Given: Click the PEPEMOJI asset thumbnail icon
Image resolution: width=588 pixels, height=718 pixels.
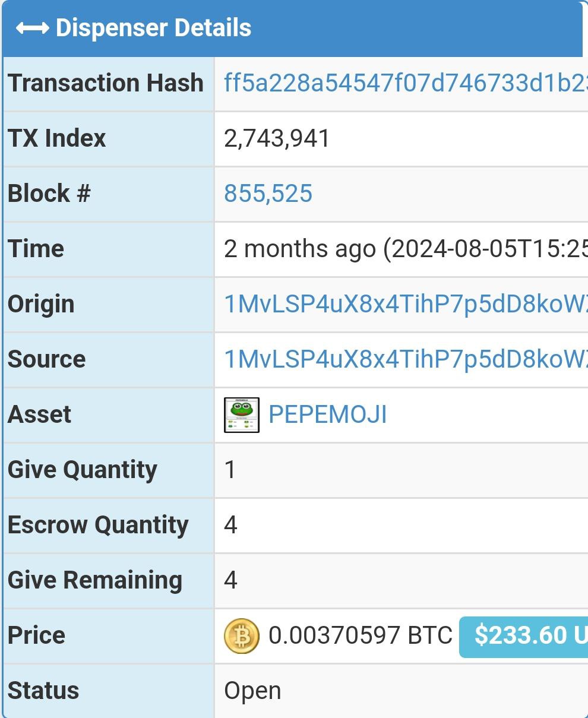Looking at the screenshot, I should (x=242, y=415).
